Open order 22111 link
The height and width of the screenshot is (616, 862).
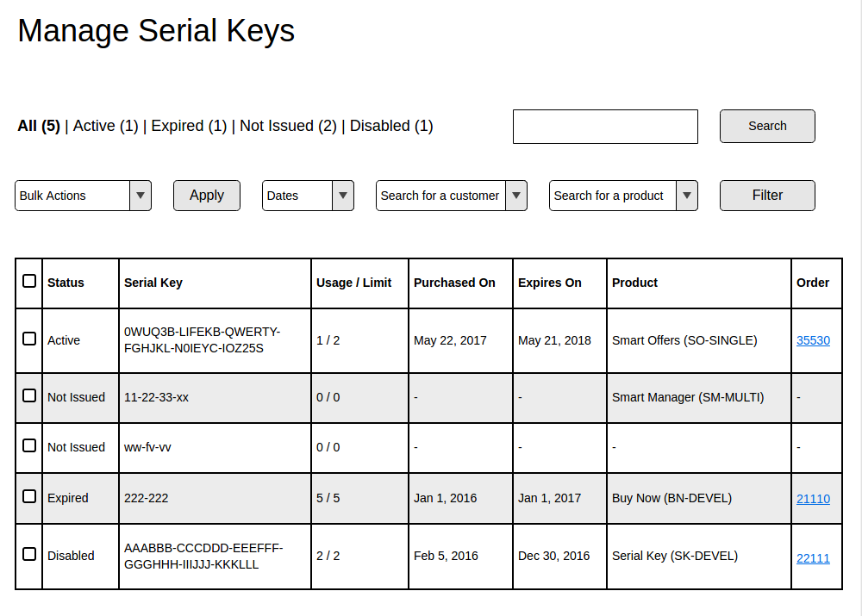(x=813, y=559)
